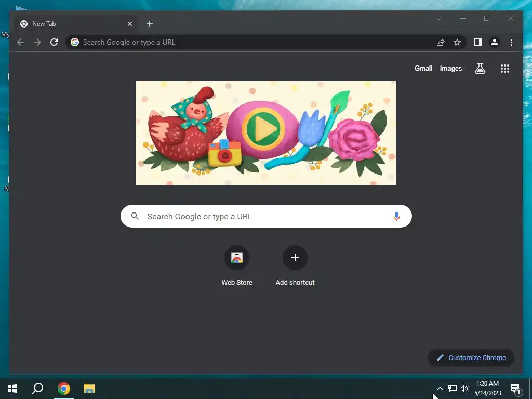The height and width of the screenshot is (399, 532).
Task: Start voice search with the microphone
Action: tap(396, 216)
